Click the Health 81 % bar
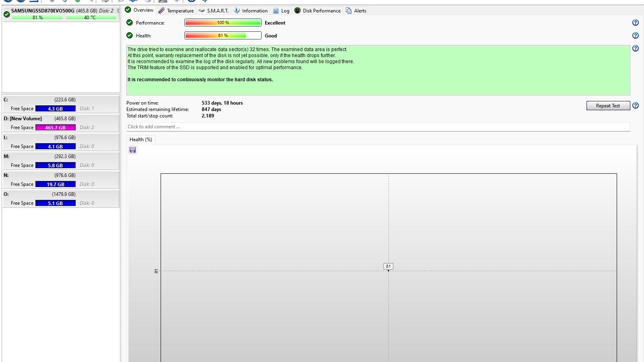Image resolution: width=644 pixels, height=362 pixels. coord(223,36)
